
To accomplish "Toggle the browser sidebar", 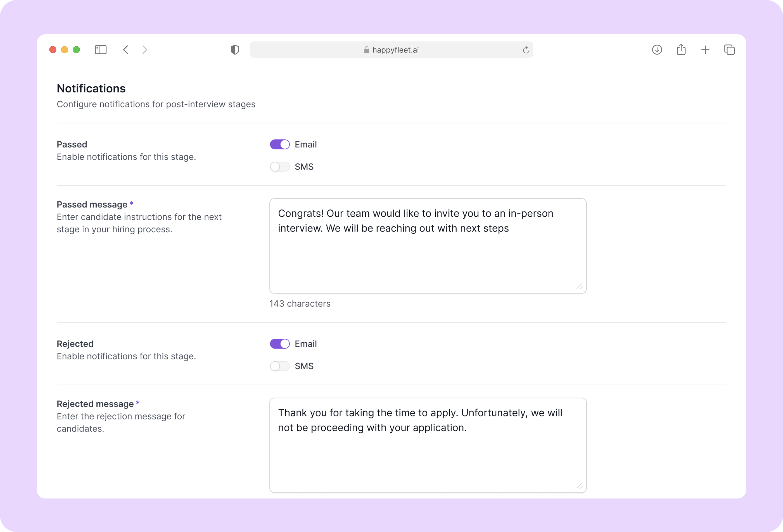I will 100,49.
